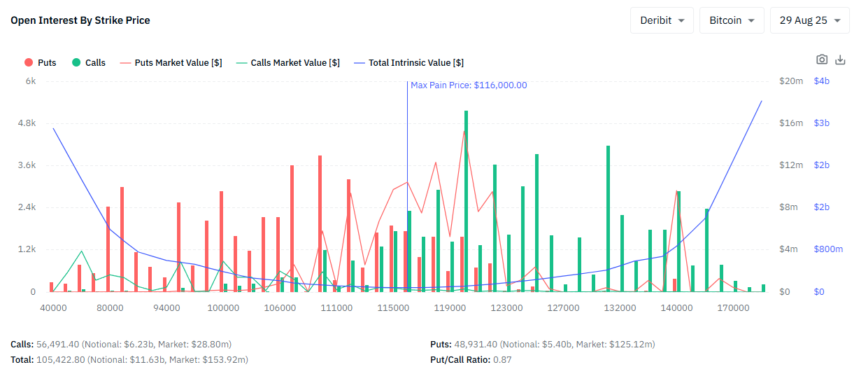Click the Max Pain Price label
Screen dimensions: 868x367
click(x=469, y=85)
